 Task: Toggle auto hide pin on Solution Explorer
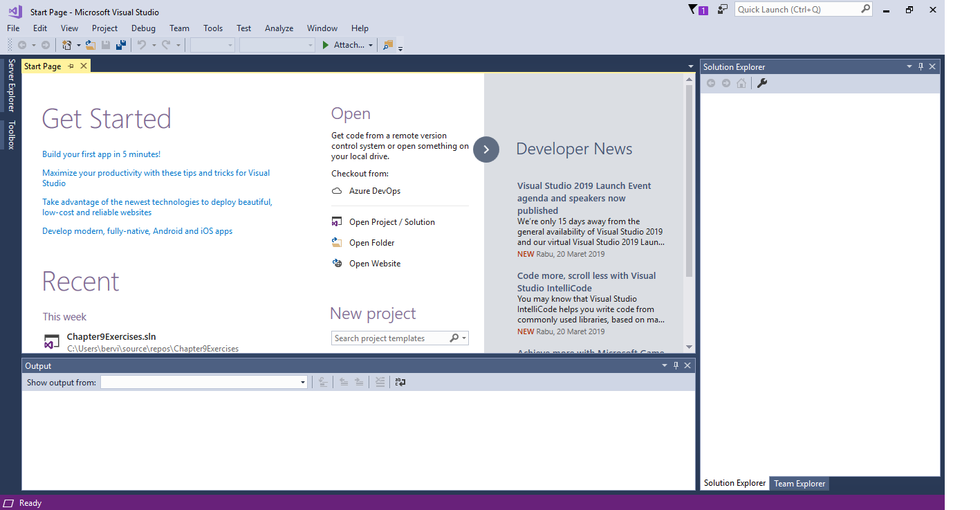click(x=921, y=66)
